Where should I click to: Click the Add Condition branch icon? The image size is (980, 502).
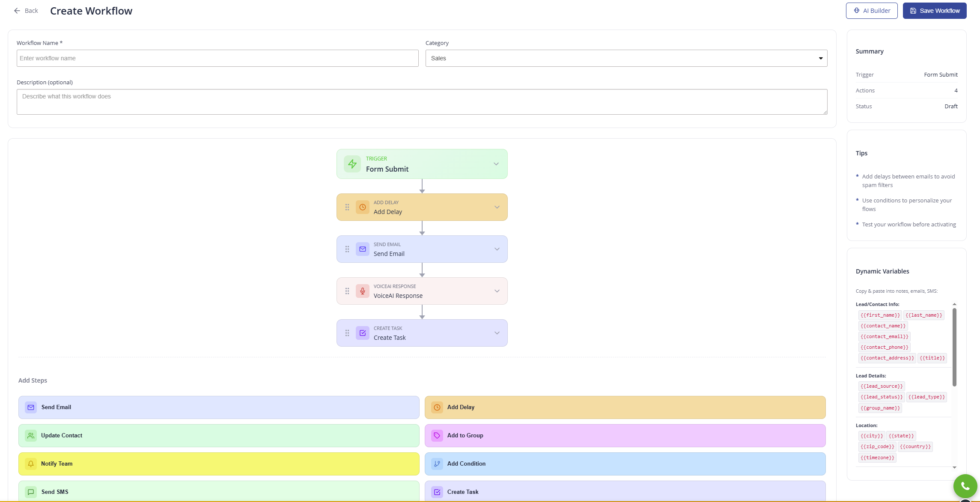pos(437,463)
